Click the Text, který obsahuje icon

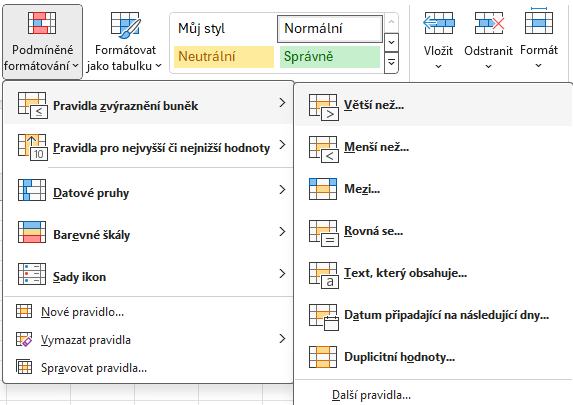point(324,276)
